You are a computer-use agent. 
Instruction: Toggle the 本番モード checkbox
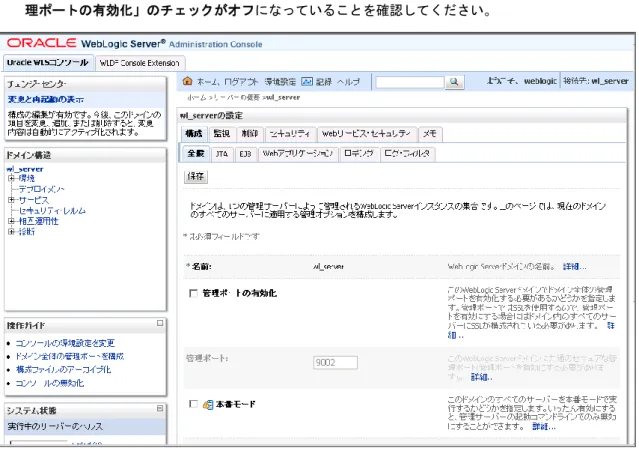(193, 404)
